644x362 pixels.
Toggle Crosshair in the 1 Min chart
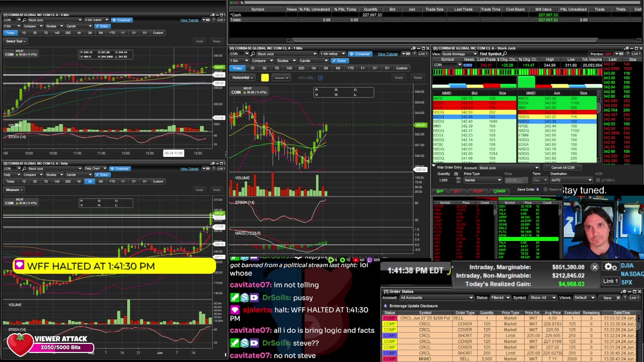pos(360,54)
